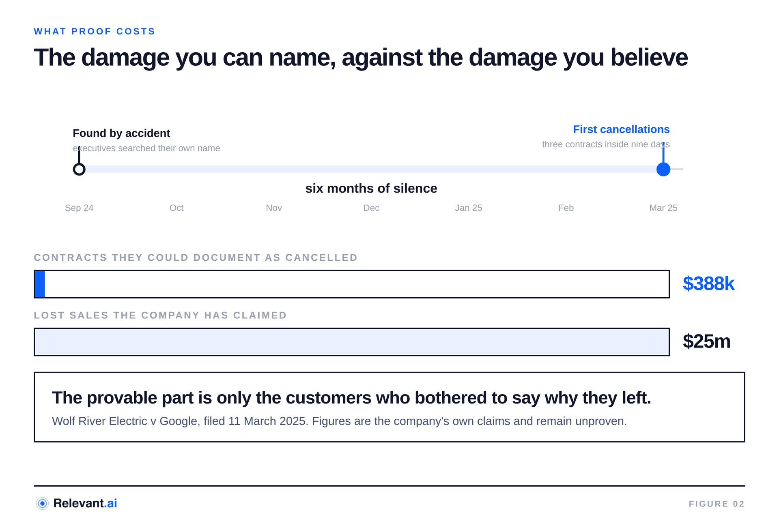This screenshot has height=532, width=779.
Task: Click the 'WHAT PROOF COSTS' eyebrow label
Action: point(95,31)
